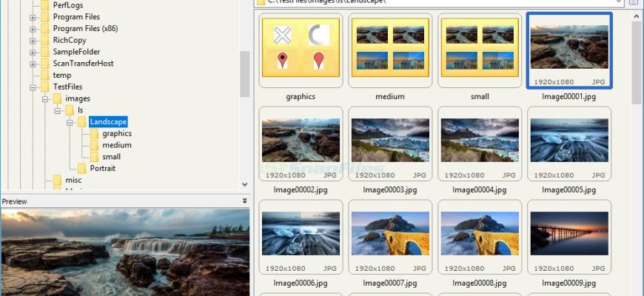Select the Image00001.jpg thumbnail
The image size is (644, 296).
569,50
